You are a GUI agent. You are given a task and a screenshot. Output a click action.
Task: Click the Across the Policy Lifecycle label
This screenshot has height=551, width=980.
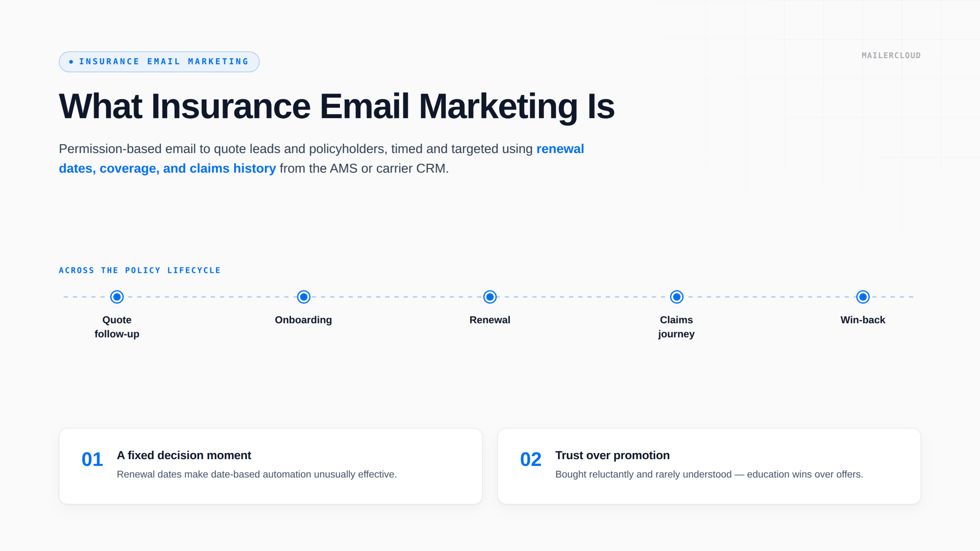(140, 271)
